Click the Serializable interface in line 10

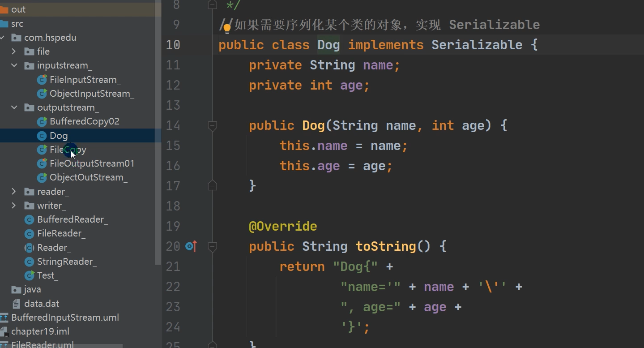tap(477, 45)
